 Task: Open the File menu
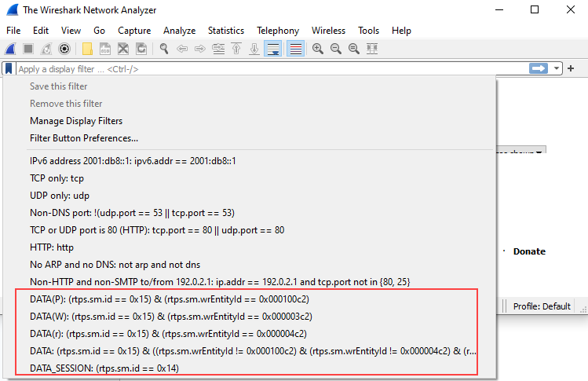click(13, 31)
